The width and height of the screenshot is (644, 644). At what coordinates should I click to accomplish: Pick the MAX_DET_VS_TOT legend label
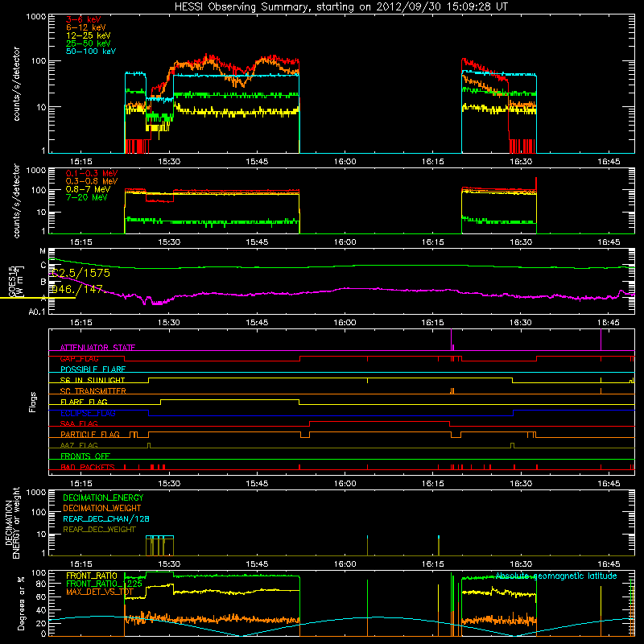pyautogui.click(x=100, y=592)
